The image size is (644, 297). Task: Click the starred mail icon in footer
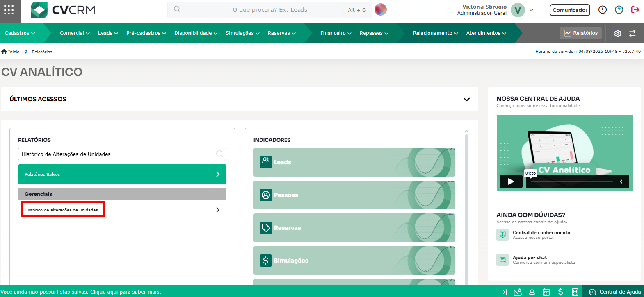pyautogui.click(x=518, y=292)
